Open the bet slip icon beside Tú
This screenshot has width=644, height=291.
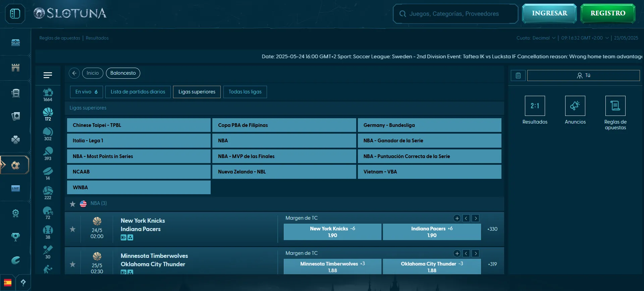(518, 75)
